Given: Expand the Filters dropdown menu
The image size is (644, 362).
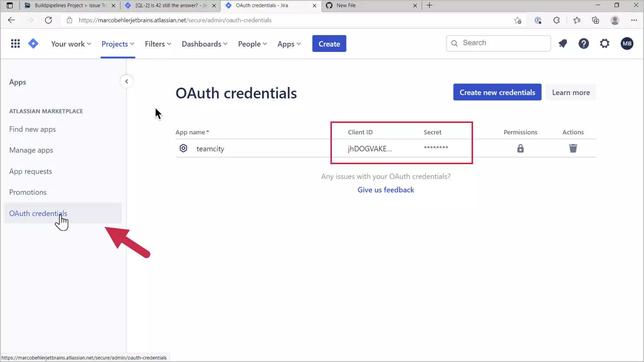Looking at the screenshot, I should click(158, 44).
